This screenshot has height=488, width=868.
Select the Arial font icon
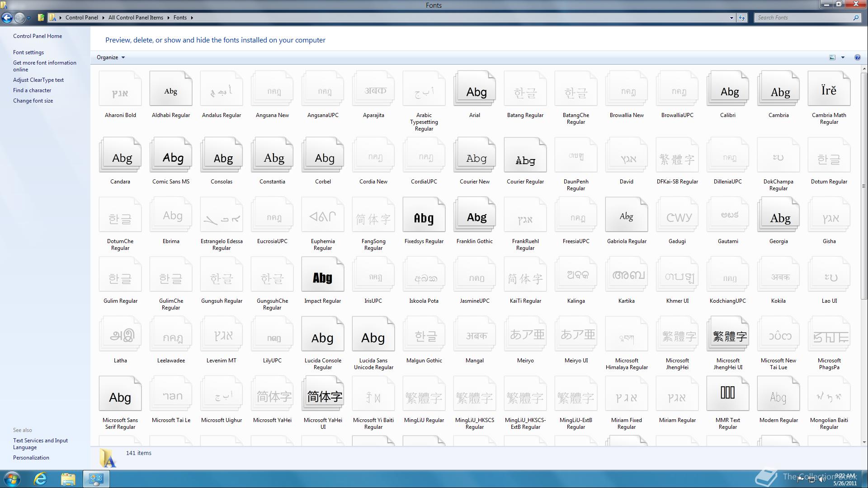(x=475, y=89)
